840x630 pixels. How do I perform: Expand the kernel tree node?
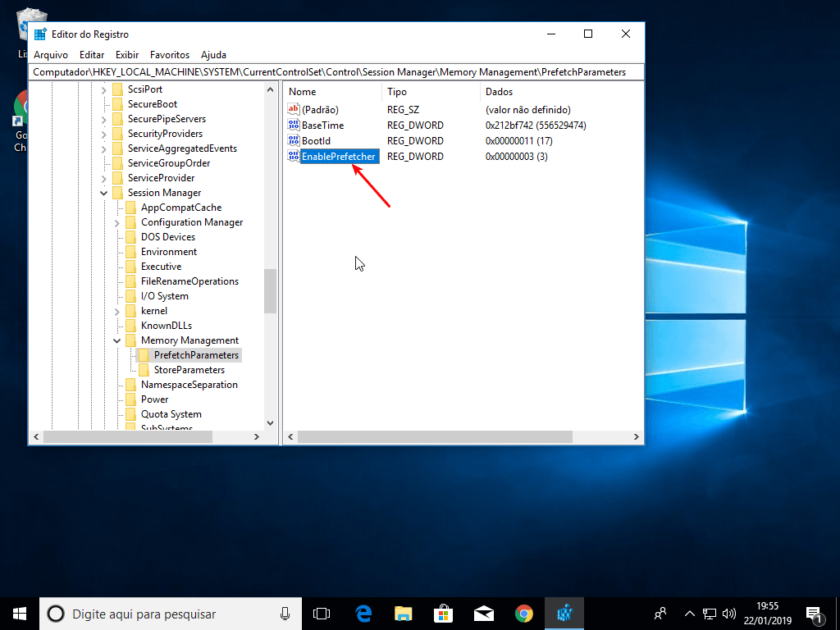pyautogui.click(x=116, y=310)
